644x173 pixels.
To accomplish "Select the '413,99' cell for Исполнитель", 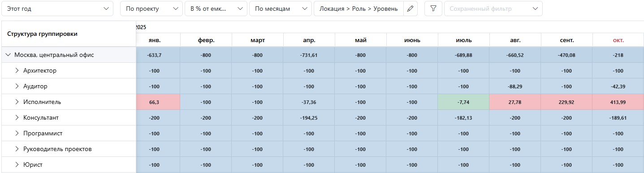I will 618,102.
